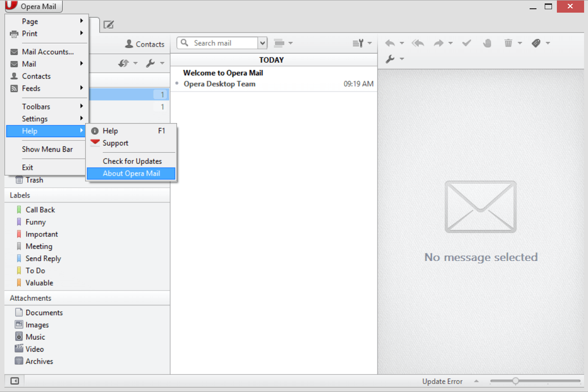The image size is (588, 392).
Task: Toggle the panel with status bar icon
Action: coord(15,381)
